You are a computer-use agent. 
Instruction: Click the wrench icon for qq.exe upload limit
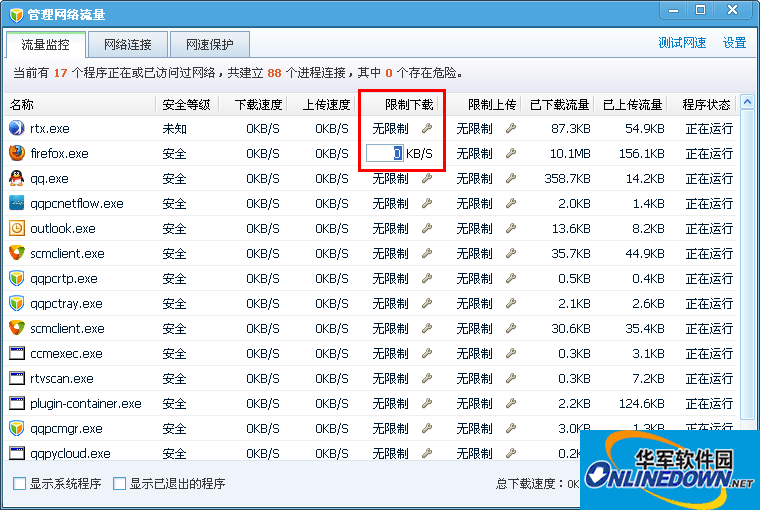511,179
